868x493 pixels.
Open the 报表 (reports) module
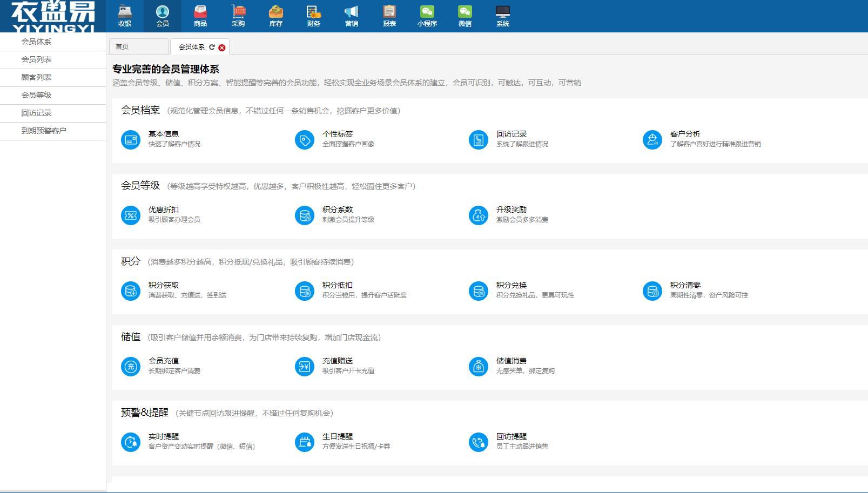pyautogui.click(x=389, y=15)
